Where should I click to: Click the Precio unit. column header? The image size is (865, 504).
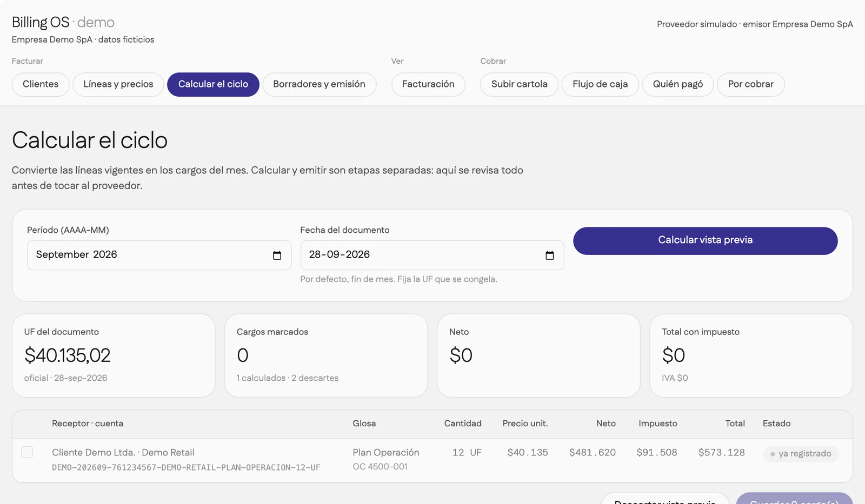tap(525, 424)
